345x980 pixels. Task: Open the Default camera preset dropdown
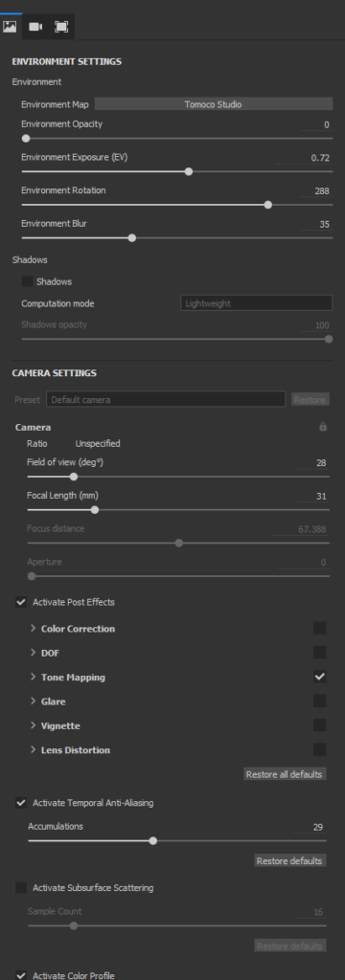(x=166, y=399)
